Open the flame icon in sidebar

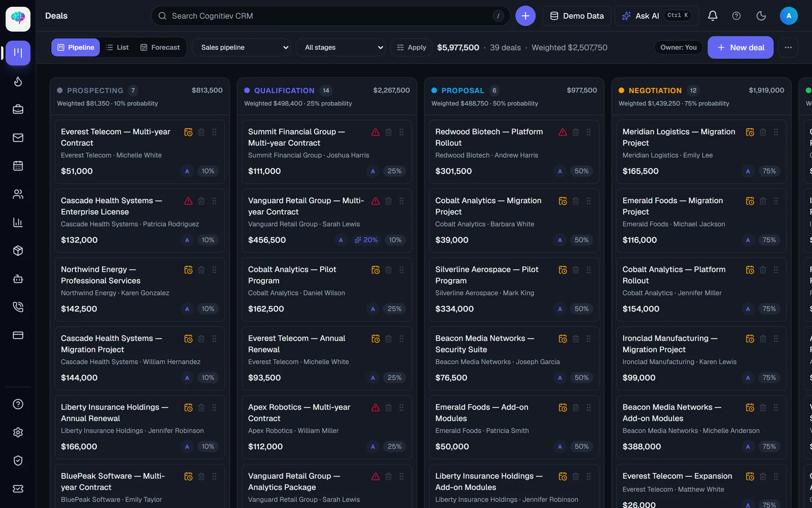pyautogui.click(x=18, y=81)
